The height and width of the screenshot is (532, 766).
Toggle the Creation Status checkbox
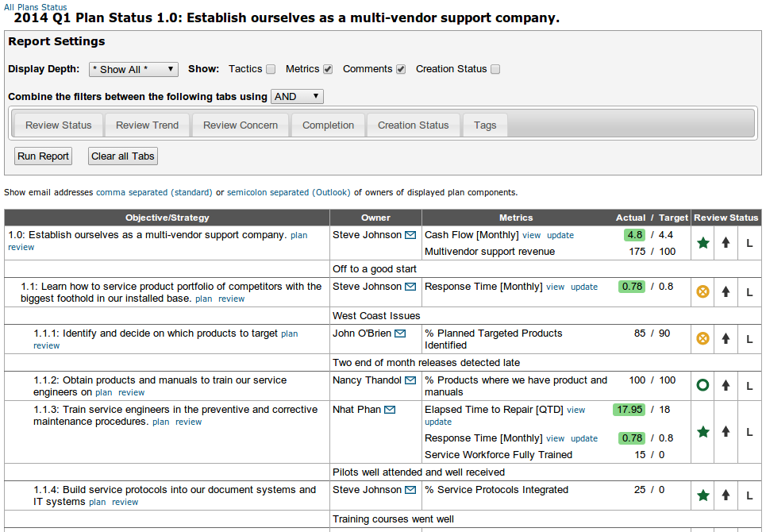pyautogui.click(x=495, y=69)
